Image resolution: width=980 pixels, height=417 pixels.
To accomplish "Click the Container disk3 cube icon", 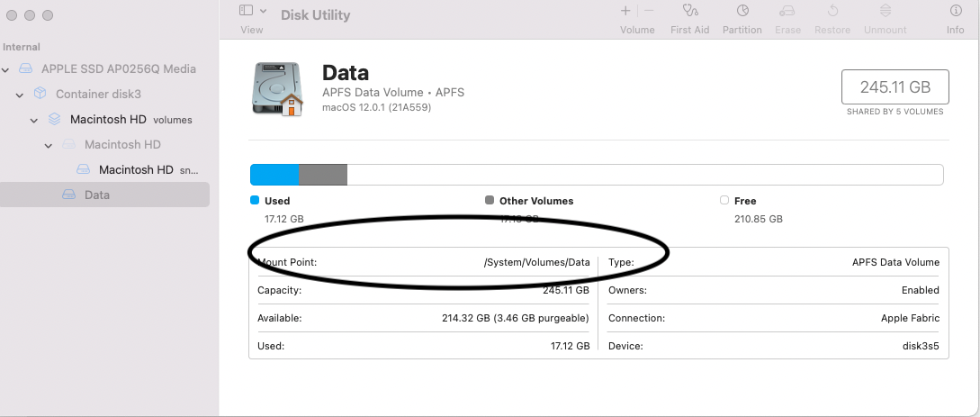I will (40, 93).
